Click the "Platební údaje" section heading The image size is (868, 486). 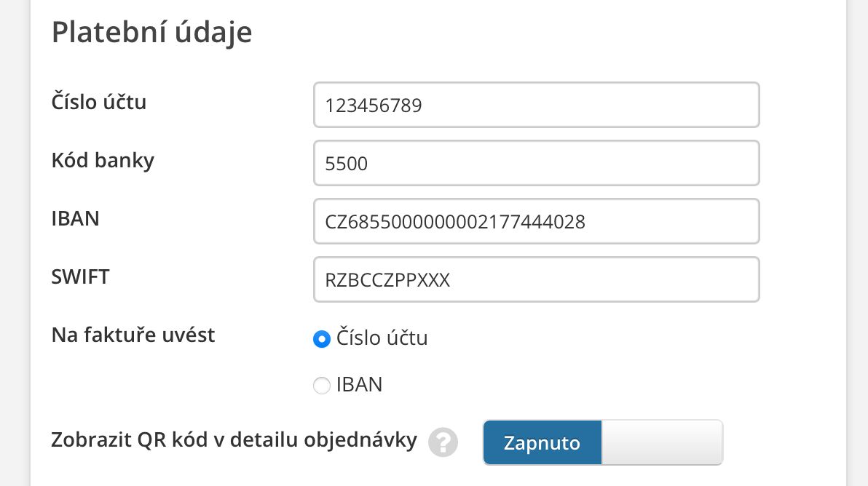(151, 33)
